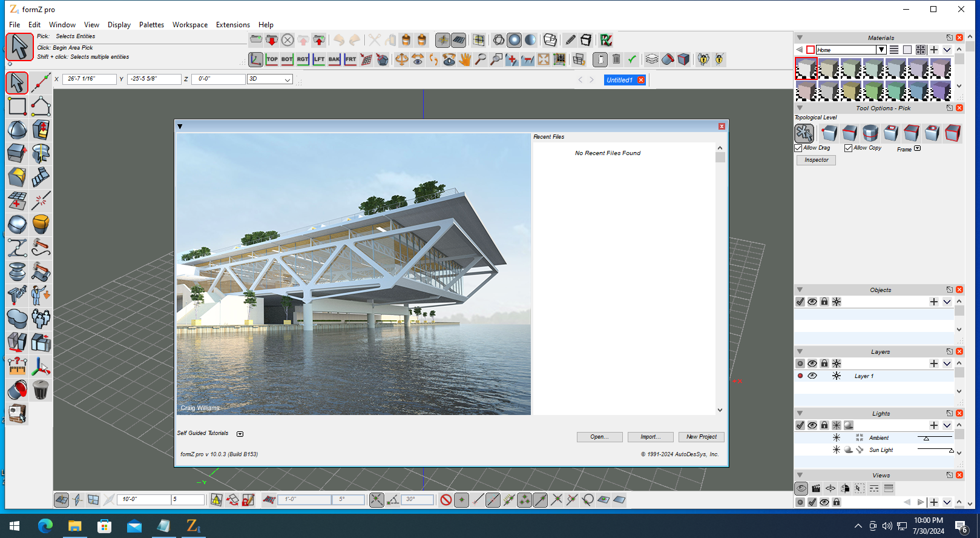Open the Display menu

(x=119, y=25)
